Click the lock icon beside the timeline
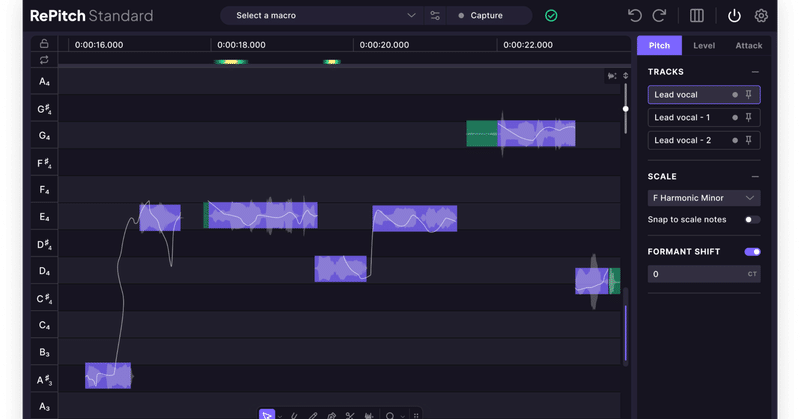Image resolution: width=800 pixels, height=419 pixels. pos(44,44)
